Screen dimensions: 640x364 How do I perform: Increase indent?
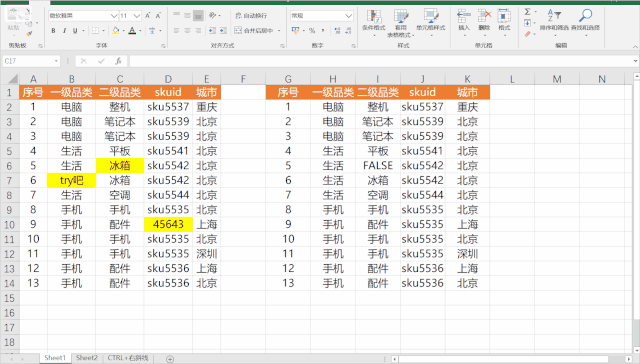coord(223,31)
